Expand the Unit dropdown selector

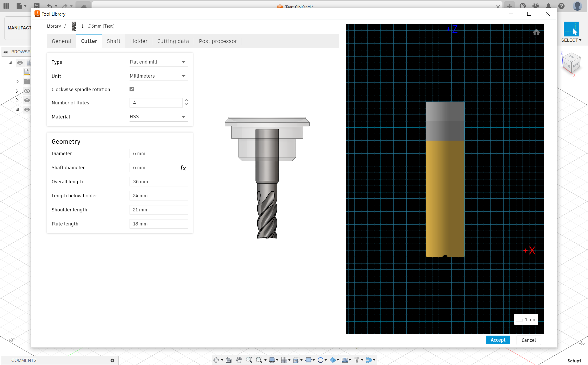point(183,76)
